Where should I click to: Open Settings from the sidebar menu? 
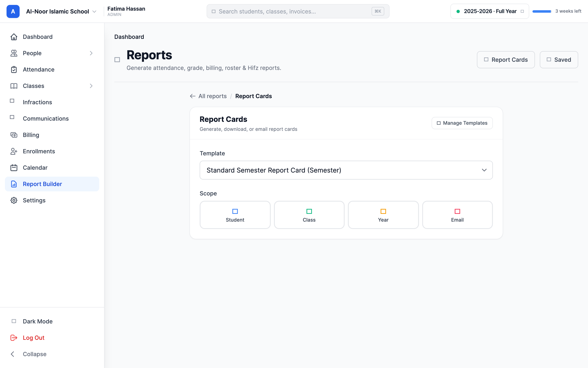(x=52, y=200)
